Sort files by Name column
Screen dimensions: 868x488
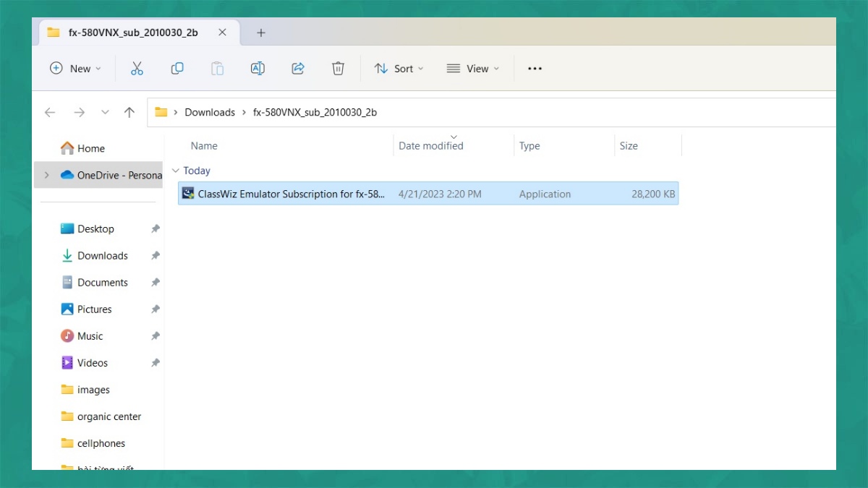[204, 145]
